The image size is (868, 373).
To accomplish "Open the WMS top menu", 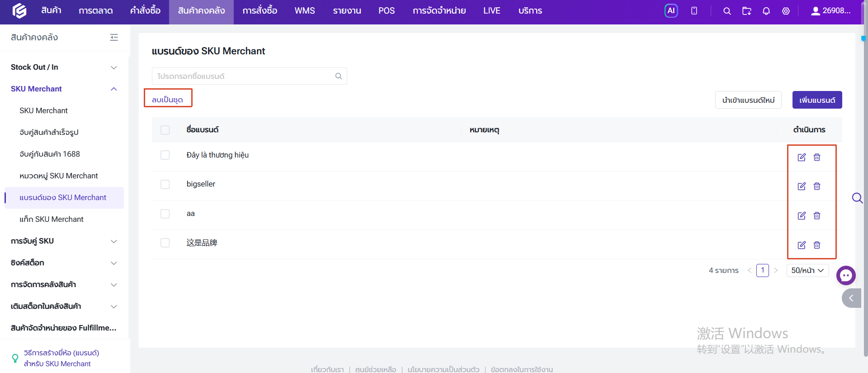I will point(305,11).
